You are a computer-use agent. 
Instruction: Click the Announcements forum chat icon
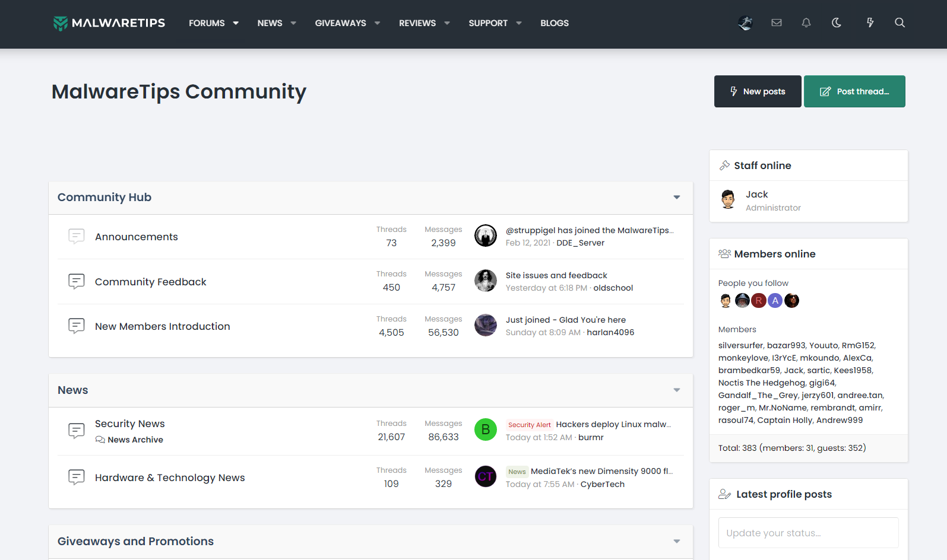point(76,237)
